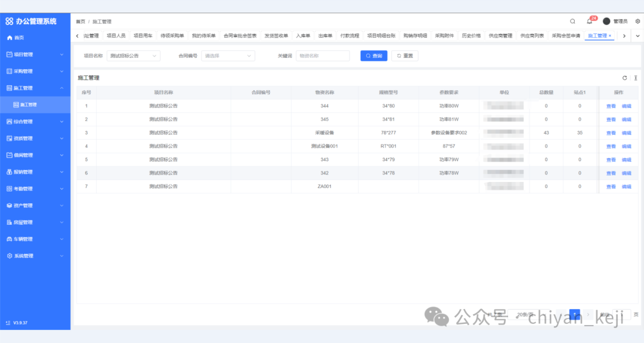Click the search magnifier icon in header
The image size is (644, 343).
[x=572, y=21]
